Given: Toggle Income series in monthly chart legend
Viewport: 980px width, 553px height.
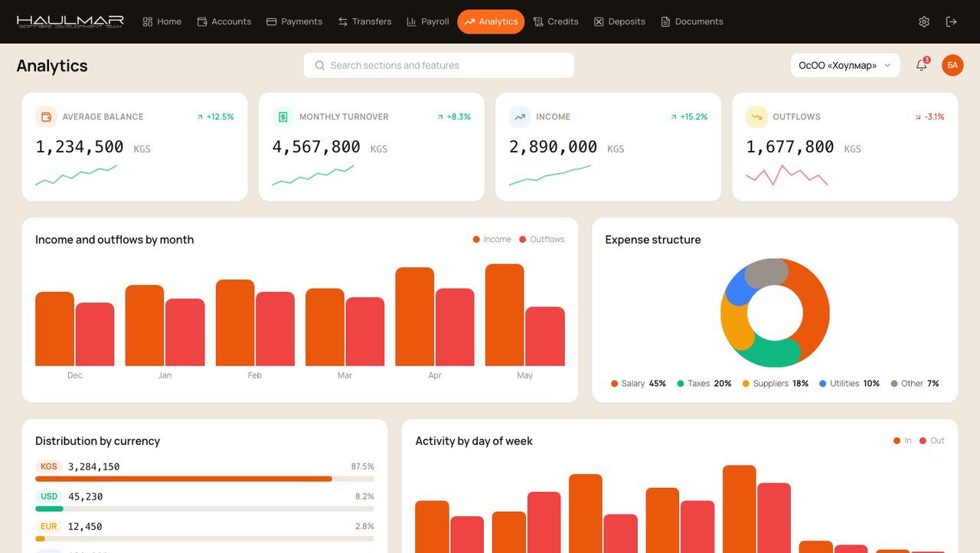Looking at the screenshot, I should tap(492, 240).
